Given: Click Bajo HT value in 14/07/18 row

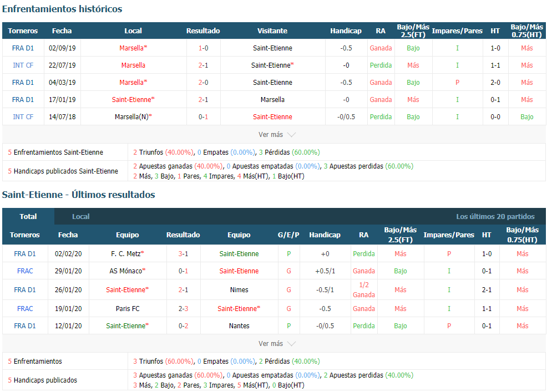Looking at the screenshot, I should pyautogui.click(x=526, y=117).
